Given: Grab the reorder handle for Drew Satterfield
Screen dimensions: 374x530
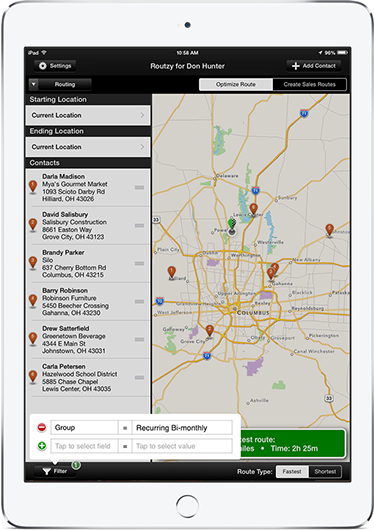Looking at the screenshot, I should pyautogui.click(x=139, y=339).
